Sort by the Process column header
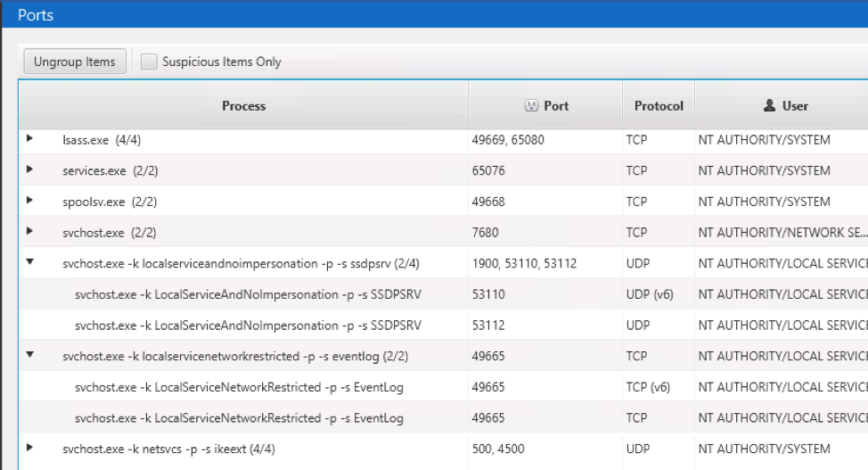868x470 pixels. [243, 105]
